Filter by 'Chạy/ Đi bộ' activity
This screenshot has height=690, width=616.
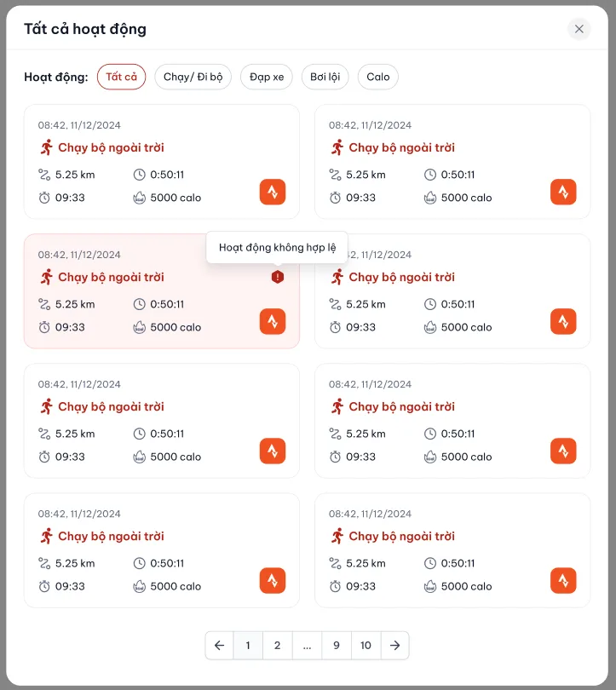pyautogui.click(x=193, y=77)
